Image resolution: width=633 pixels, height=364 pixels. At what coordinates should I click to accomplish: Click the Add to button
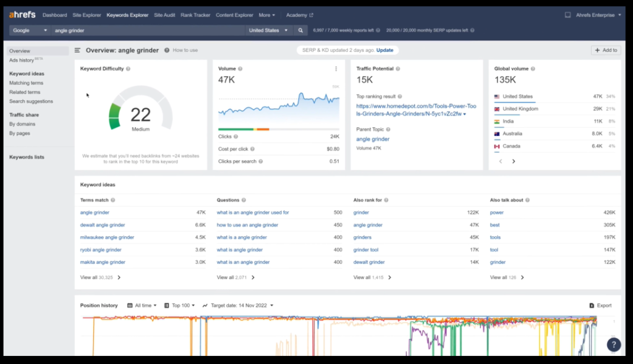coord(606,51)
